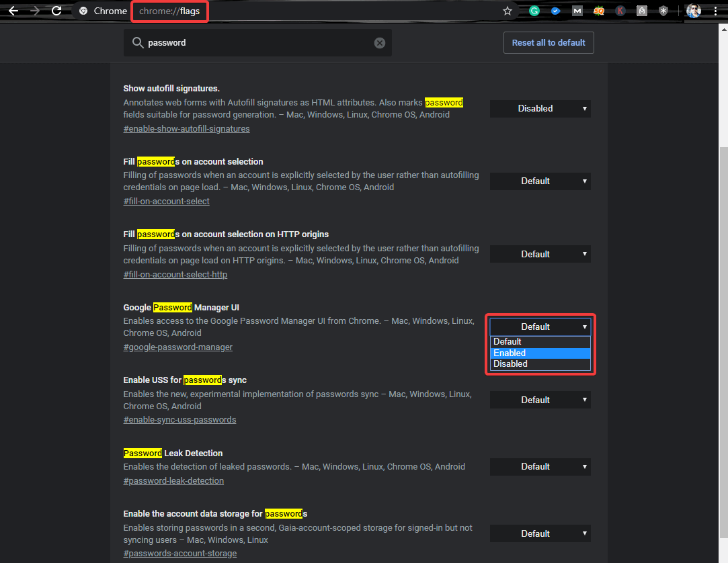The image size is (728, 563).
Task: Enable USS for passwords sync via its dropdown
Action: click(x=540, y=399)
